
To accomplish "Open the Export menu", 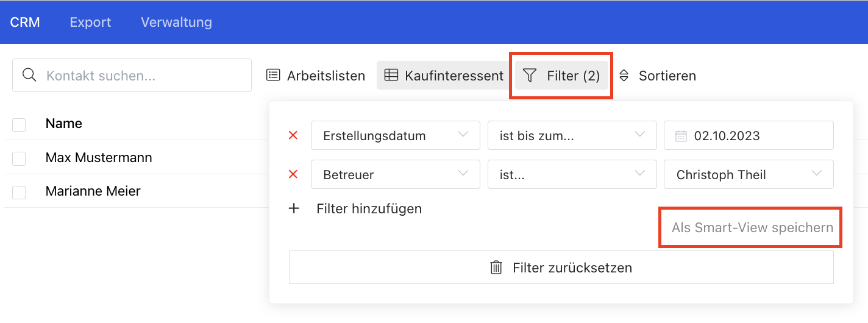I will (x=90, y=23).
